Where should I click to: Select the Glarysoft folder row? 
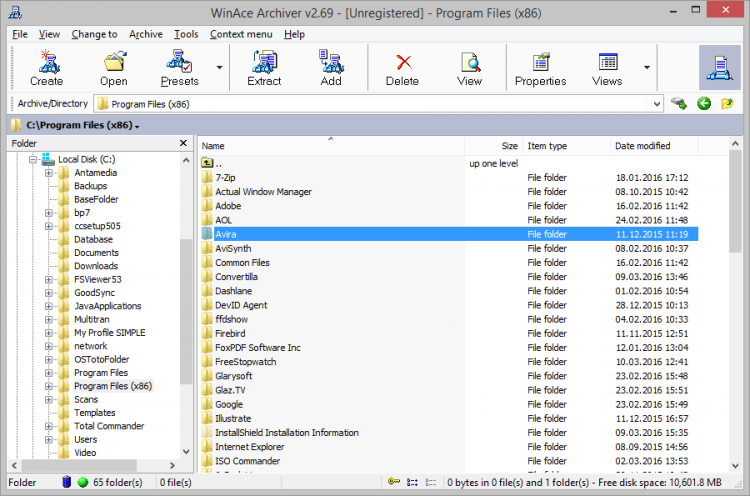click(449, 376)
